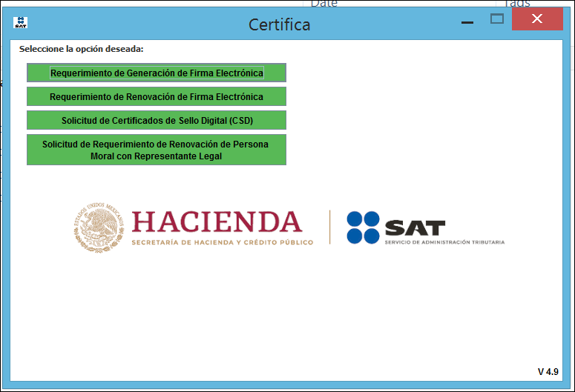Click the SAT app icon in title bar
Image resolution: width=575 pixels, height=392 pixels.
[21, 22]
